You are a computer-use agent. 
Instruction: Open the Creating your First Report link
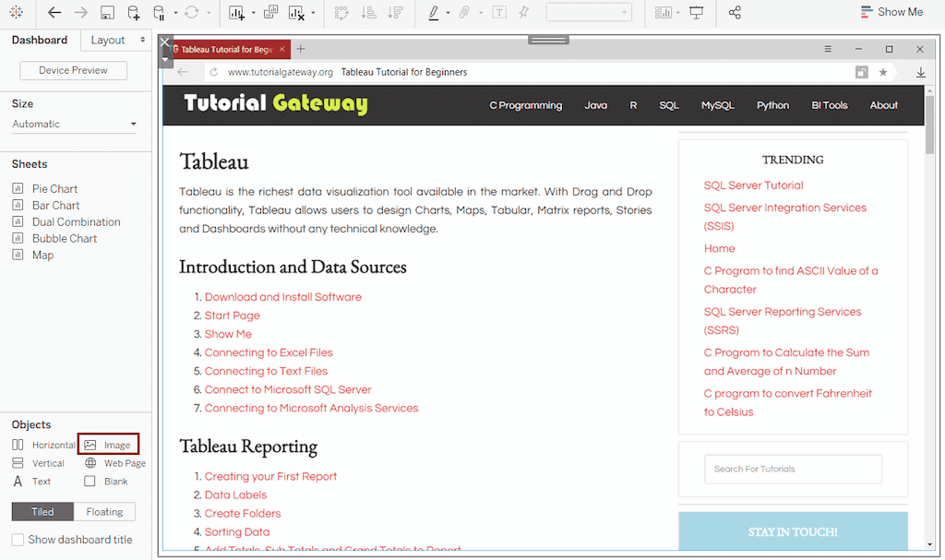[x=270, y=477]
